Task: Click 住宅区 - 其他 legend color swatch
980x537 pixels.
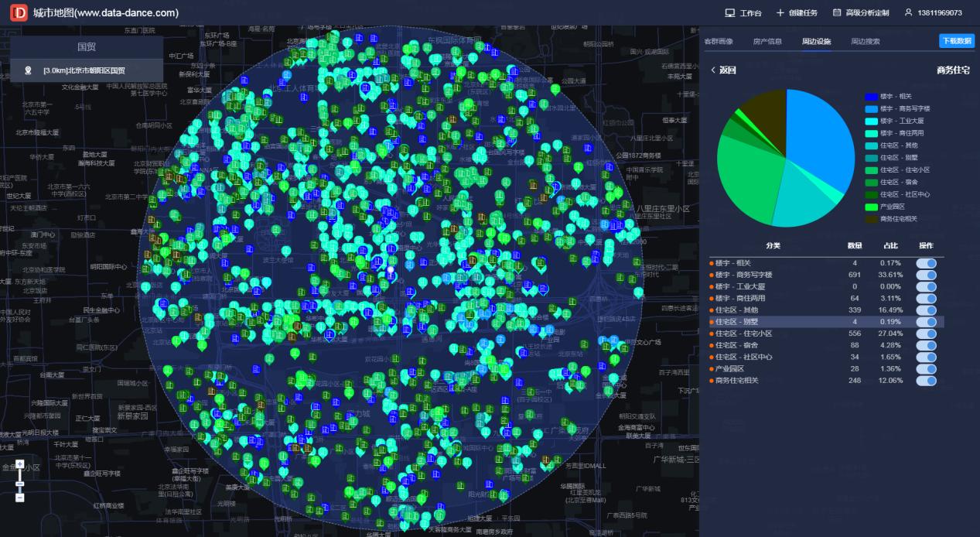Action: (871, 145)
